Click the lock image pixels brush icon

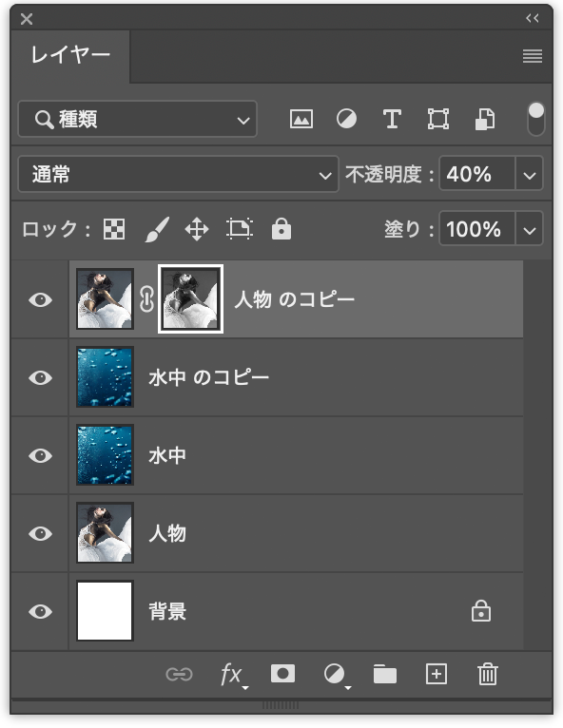click(157, 229)
